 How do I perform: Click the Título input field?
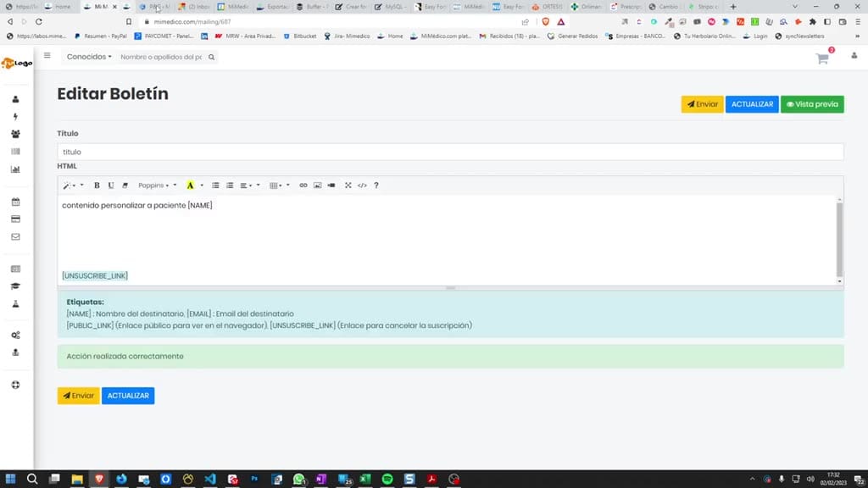pos(450,152)
